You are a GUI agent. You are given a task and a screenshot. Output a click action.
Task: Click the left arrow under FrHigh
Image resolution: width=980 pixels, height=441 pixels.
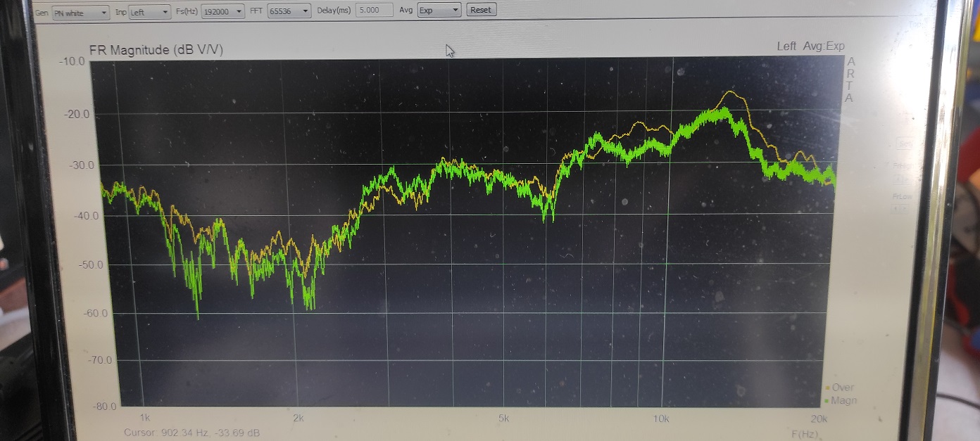pyautogui.click(x=898, y=179)
